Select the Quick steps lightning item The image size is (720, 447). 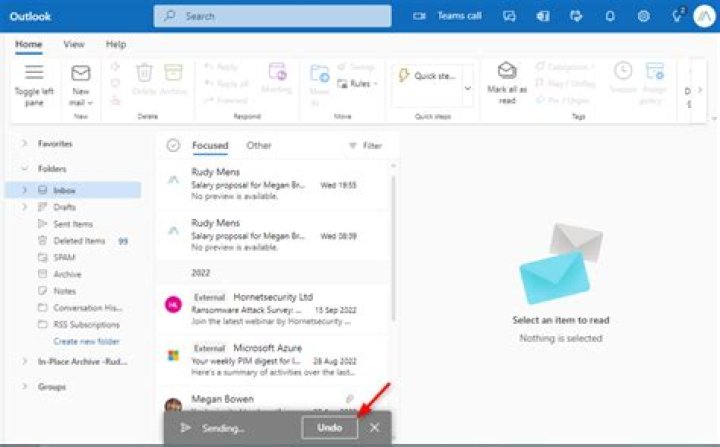427,76
